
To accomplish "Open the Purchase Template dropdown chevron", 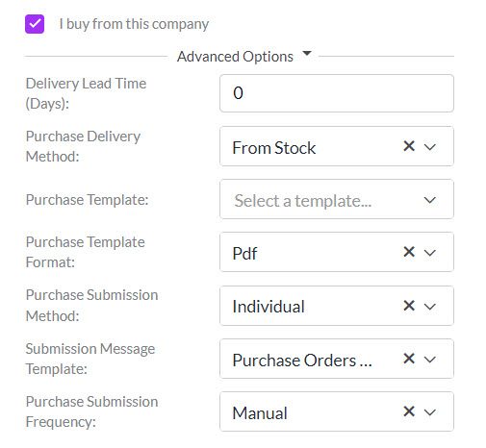I will pyautogui.click(x=429, y=200).
